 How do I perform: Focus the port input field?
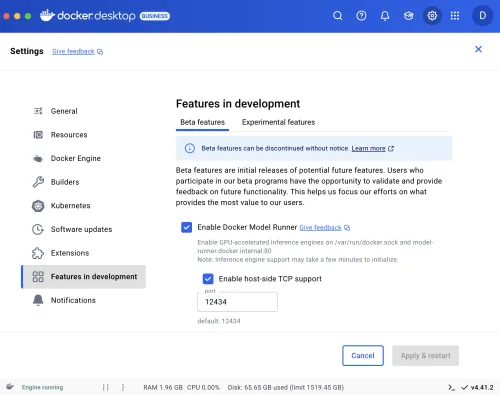pos(237,302)
